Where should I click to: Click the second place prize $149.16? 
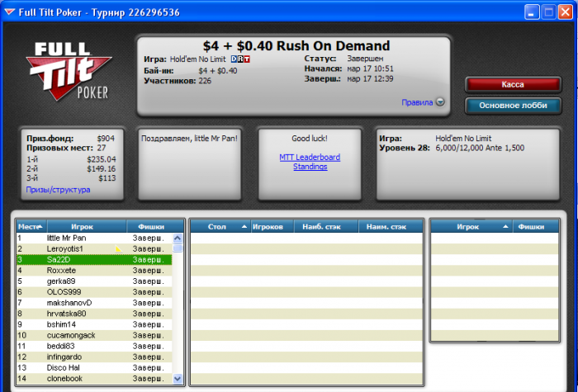(x=102, y=169)
